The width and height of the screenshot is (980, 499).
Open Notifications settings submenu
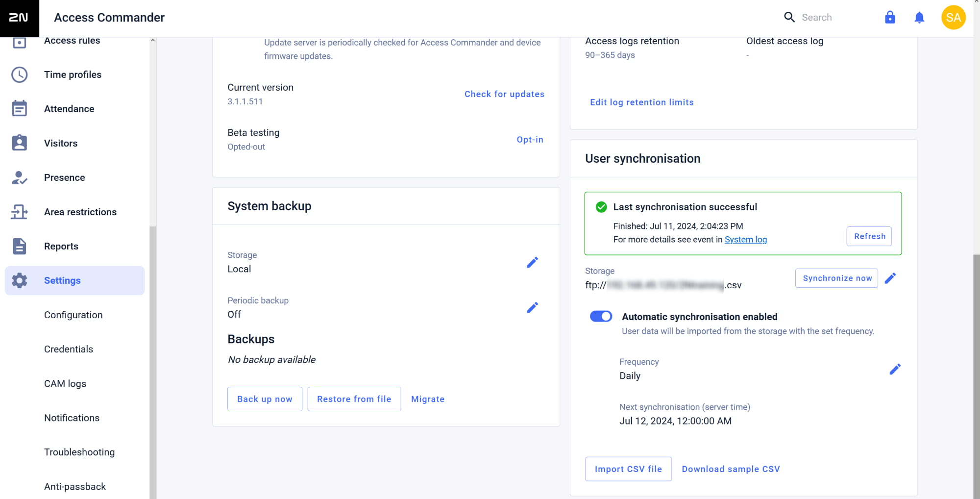pos(72,418)
